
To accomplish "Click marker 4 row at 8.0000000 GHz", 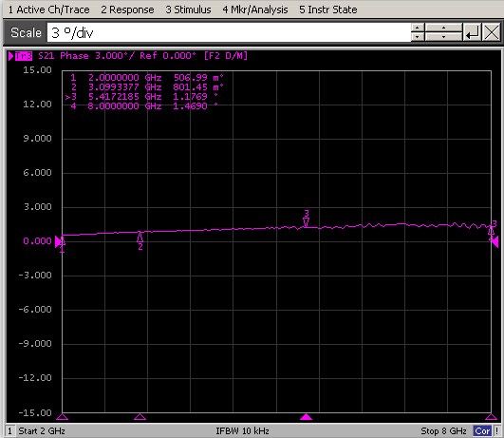I will coord(143,106).
